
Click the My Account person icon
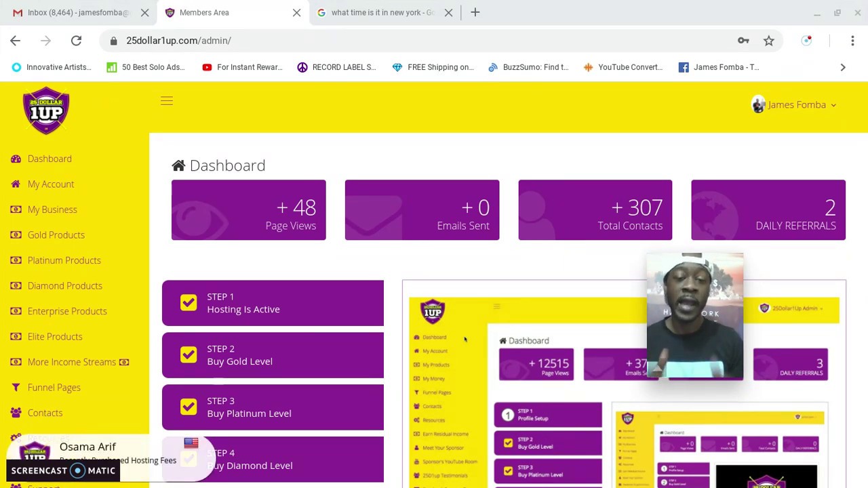coord(16,184)
